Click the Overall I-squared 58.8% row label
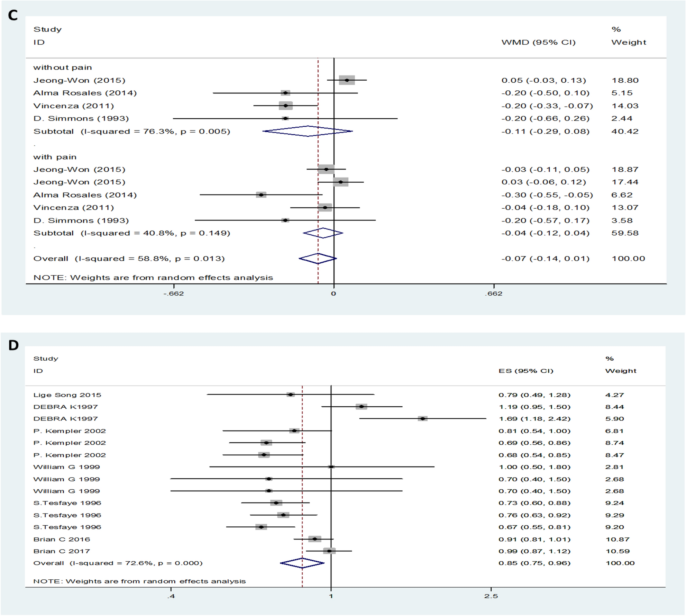686x616 pixels. (x=129, y=259)
